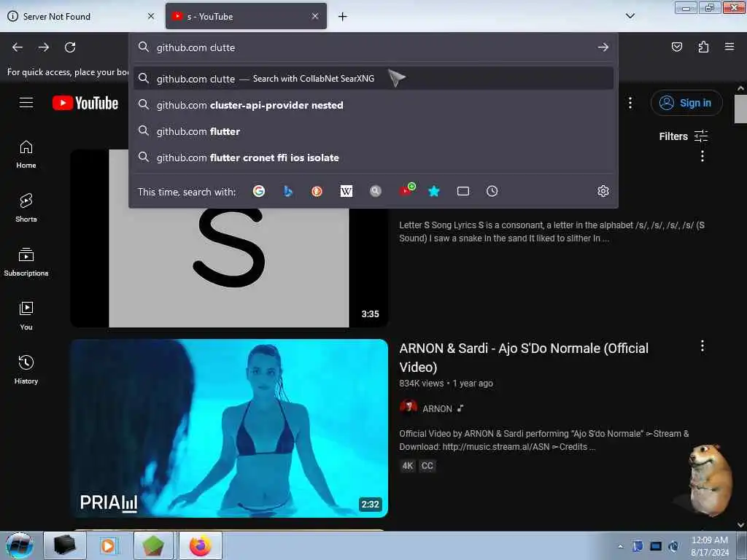The height and width of the screenshot is (560, 747).
Task: Select flutter cronet ffi ios isolate suggestion
Action: [x=373, y=157]
